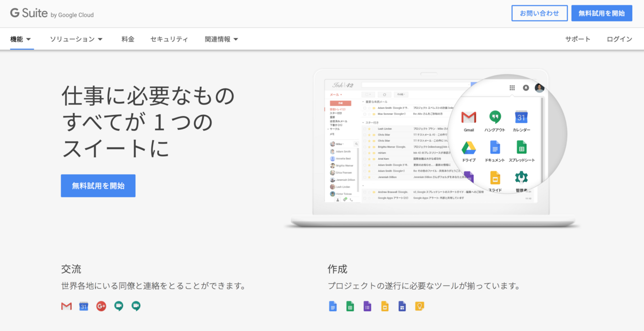Click the apps grid icon in laptop illustration
This screenshot has height=331, width=644.
512,88
